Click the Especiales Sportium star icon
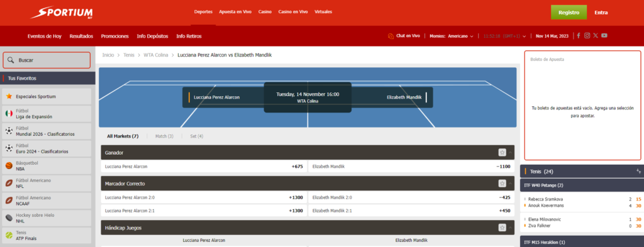This screenshot has width=644, height=247. [9, 96]
